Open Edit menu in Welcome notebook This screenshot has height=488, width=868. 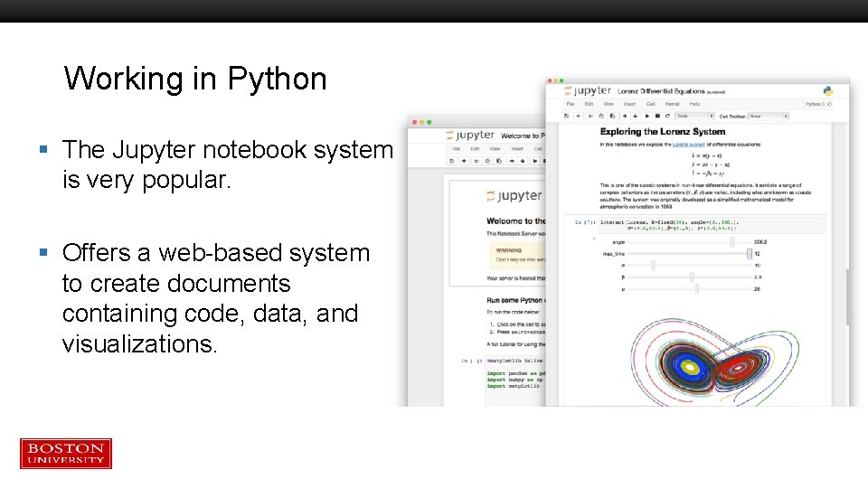pos(475,149)
